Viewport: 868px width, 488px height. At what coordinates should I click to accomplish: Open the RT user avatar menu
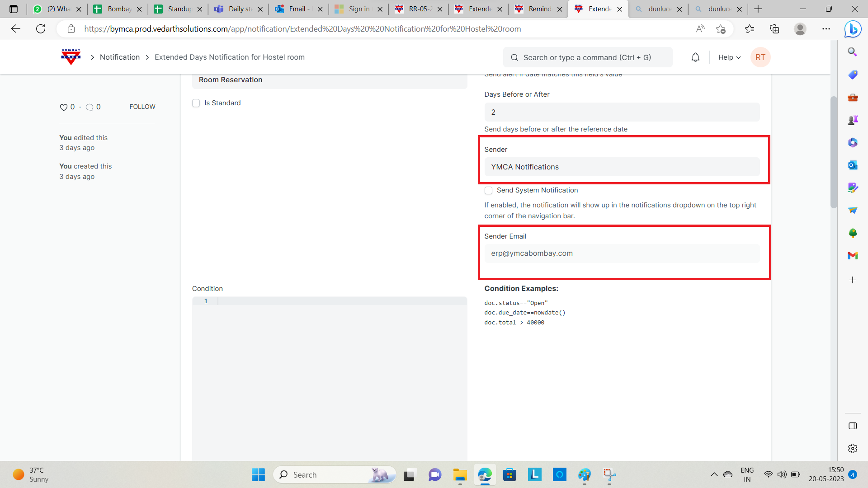tap(760, 57)
